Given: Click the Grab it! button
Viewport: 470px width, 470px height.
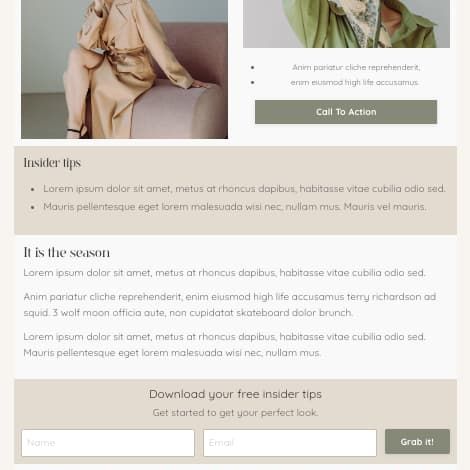Looking at the screenshot, I should coord(417,442).
